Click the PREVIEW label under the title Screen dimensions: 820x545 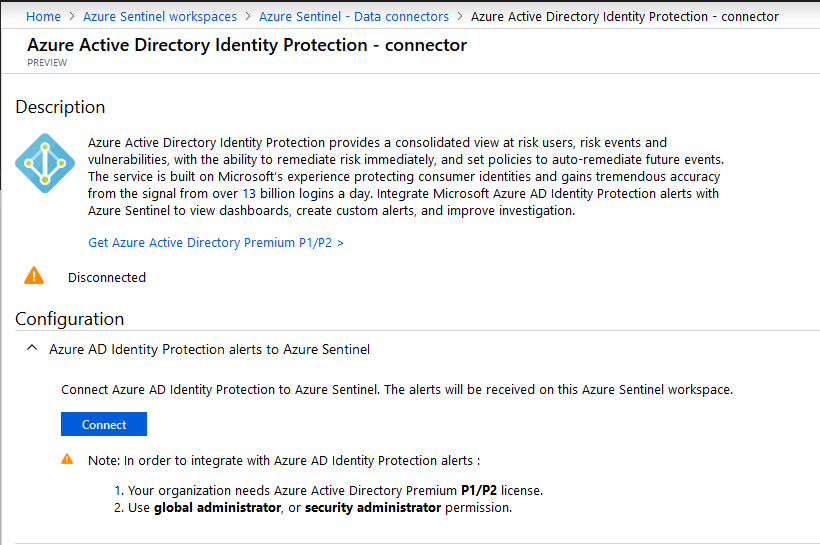point(47,63)
